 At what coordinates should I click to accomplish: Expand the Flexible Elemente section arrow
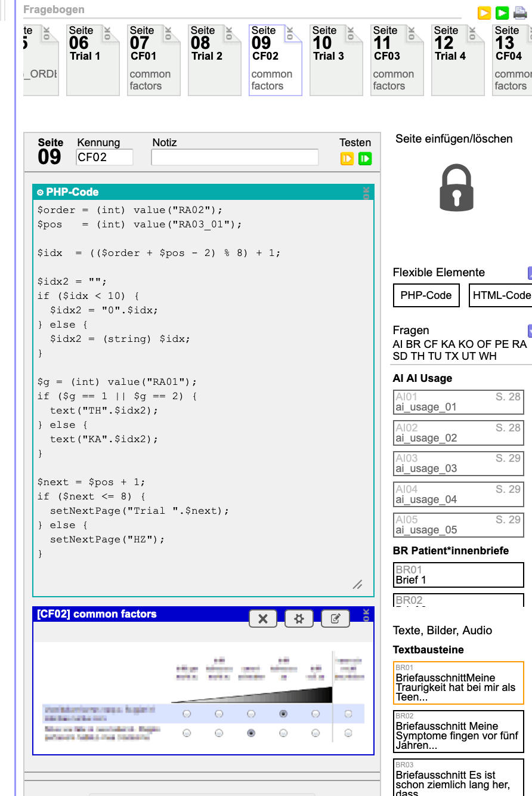click(530, 273)
